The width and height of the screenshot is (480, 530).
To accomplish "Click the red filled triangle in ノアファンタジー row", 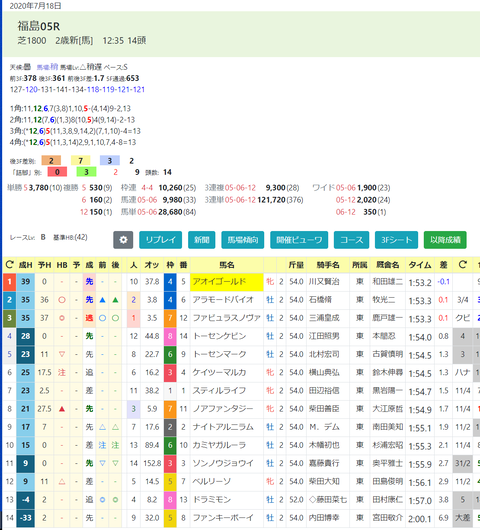I will coord(62,409).
